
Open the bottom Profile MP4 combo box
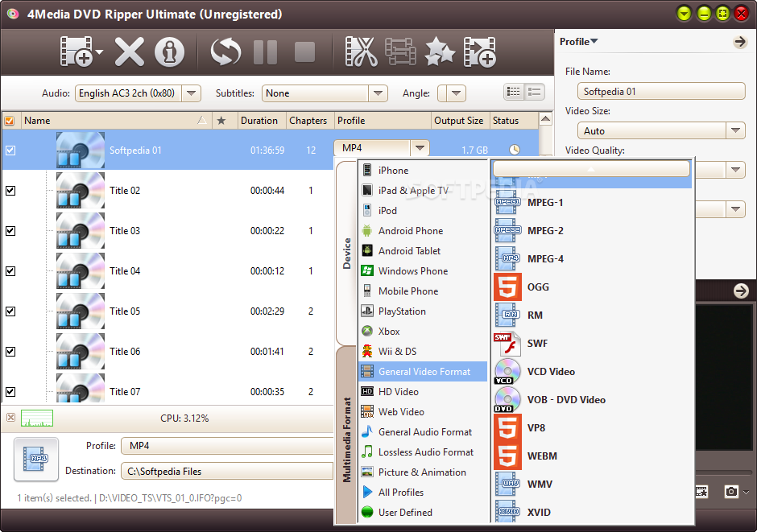tap(227, 446)
